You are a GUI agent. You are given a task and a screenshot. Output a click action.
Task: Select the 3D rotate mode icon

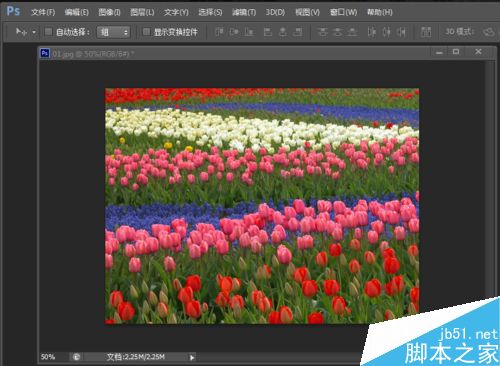[489, 32]
